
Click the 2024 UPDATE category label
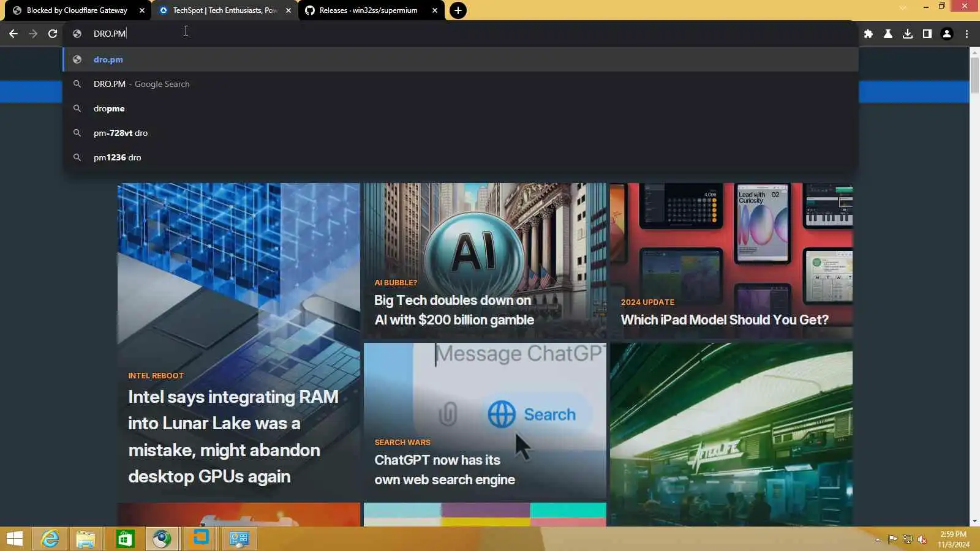(647, 302)
